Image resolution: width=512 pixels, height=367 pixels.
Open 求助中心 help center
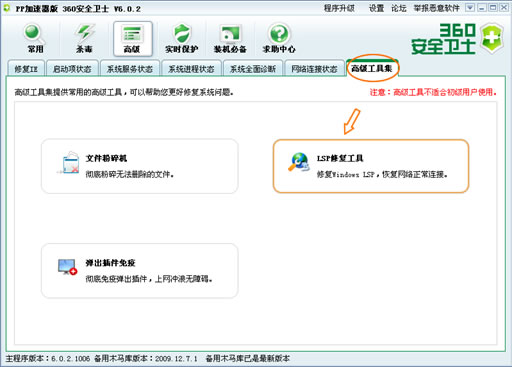coord(279,39)
